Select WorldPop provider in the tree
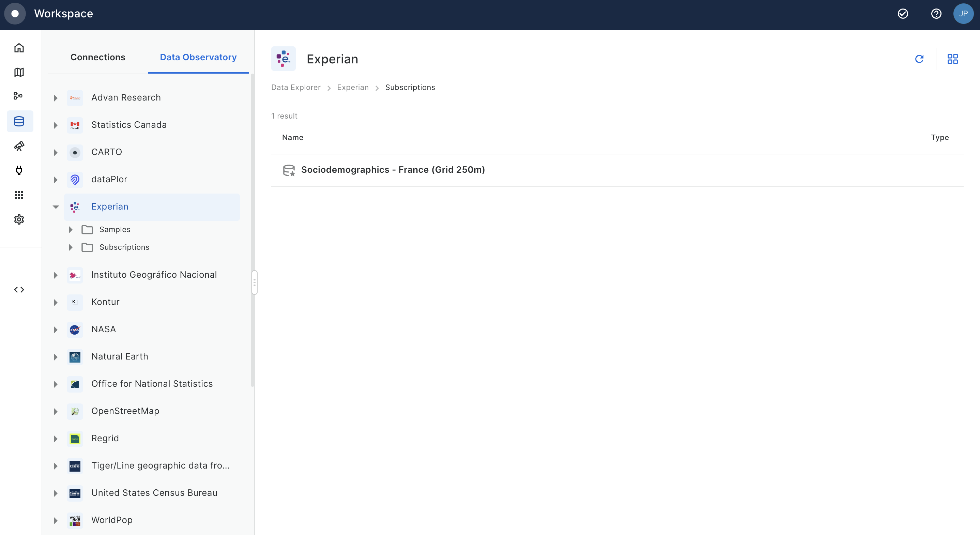The image size is (980, 535). click(112, 520)
